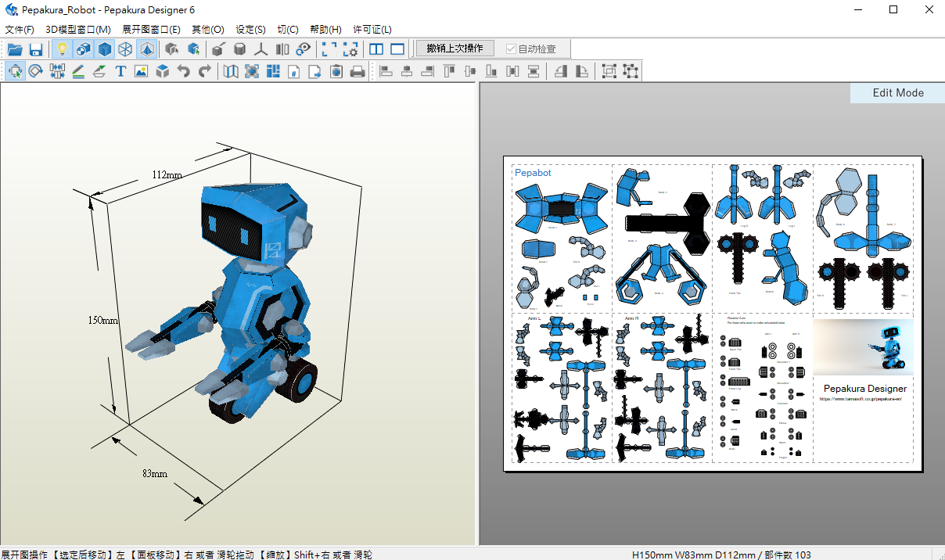945x560 pixels.
Task: Select the rotate parts tool
Action: click(36, 71)
